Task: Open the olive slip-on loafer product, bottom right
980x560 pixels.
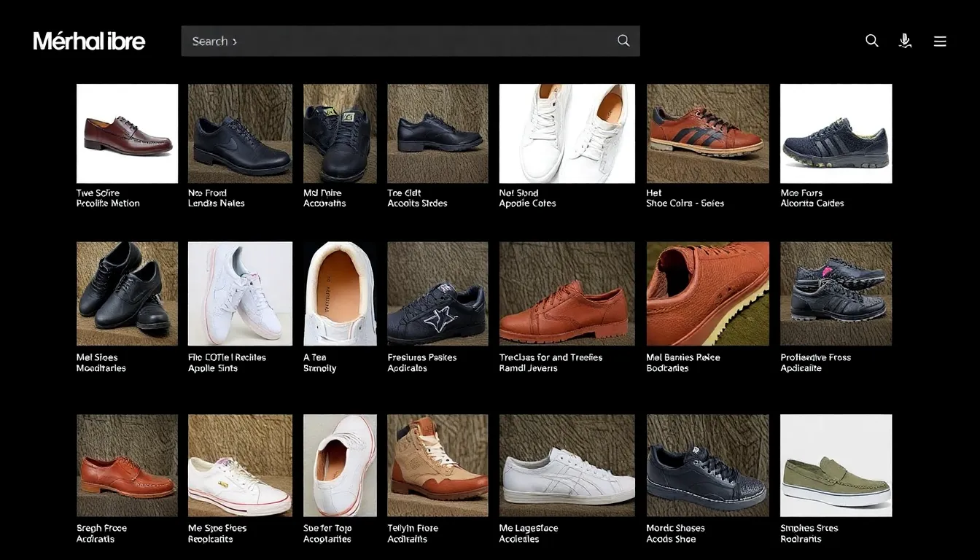Action: pos(836,464)
